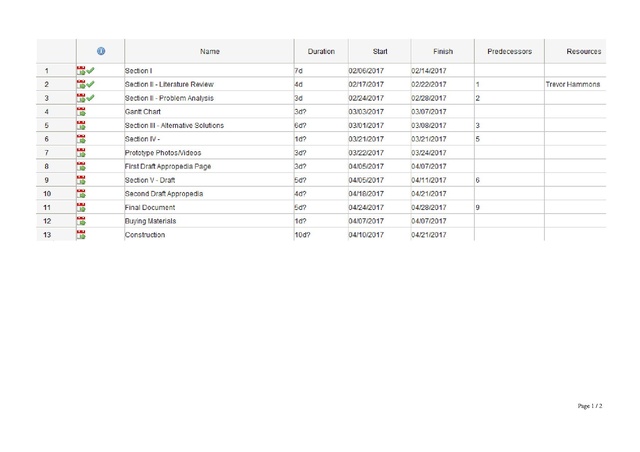Click the calendar icon for Literature Review row

tap(81, 84)
